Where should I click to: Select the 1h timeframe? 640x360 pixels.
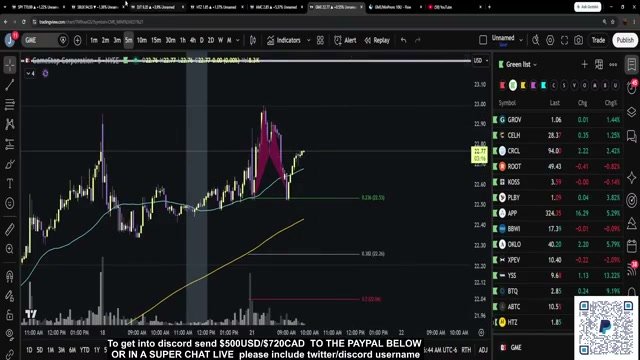click(x=183, y=40)
